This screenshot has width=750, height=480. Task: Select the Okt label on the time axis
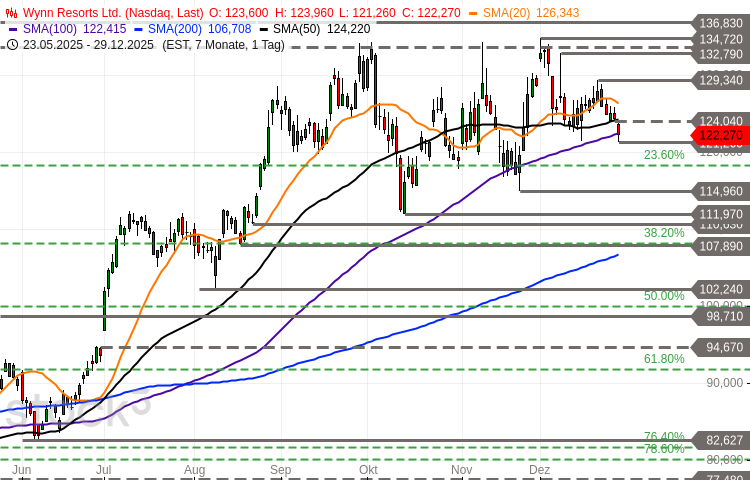coord(368,470)
